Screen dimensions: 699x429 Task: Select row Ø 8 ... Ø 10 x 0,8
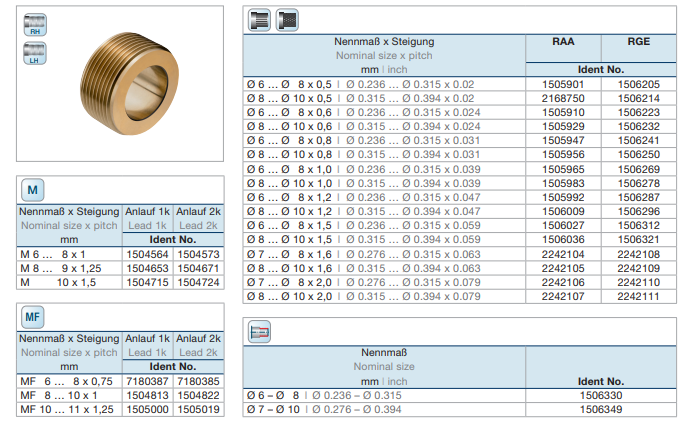tap(460, 155)
